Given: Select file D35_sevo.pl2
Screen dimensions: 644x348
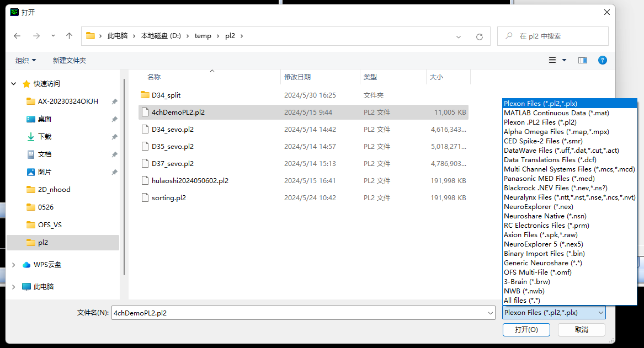Looking at the screenshot, I should click(x=304, y=147).
